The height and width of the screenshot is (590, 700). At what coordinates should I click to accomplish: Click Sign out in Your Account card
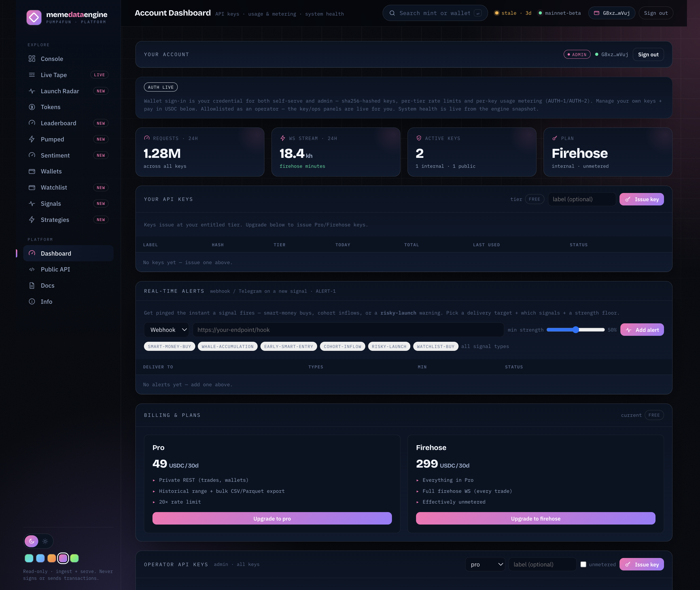648,54
